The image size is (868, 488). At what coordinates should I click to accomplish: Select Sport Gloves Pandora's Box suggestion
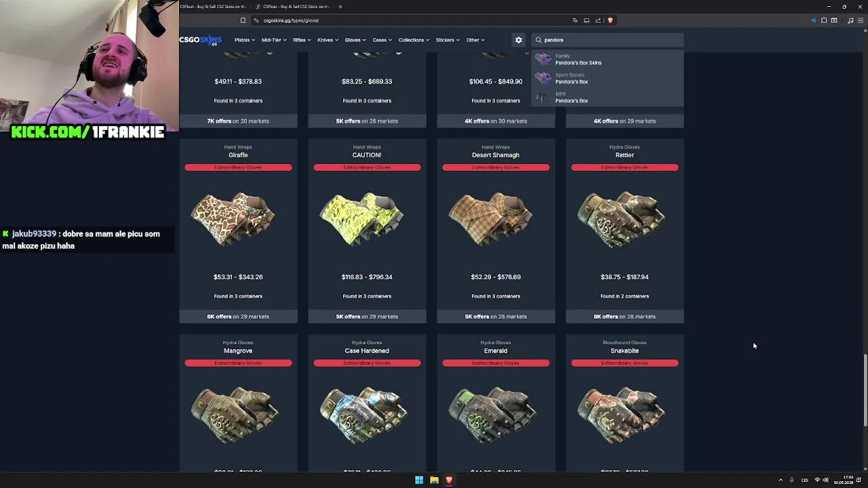(x=607, y=79)
